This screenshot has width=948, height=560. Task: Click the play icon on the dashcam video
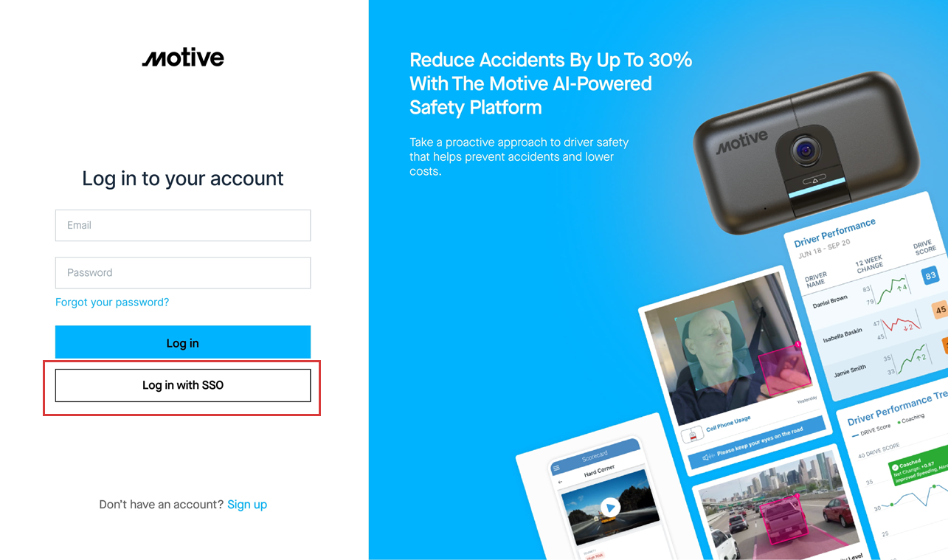click(x=609, y=508)
